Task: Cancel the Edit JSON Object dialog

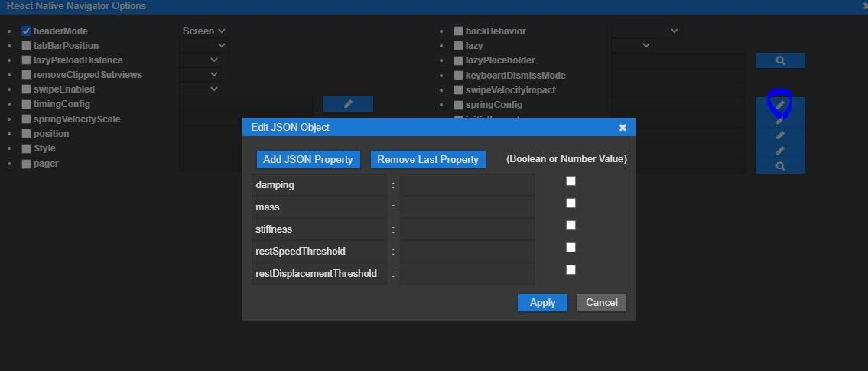Action: [601, 302]
